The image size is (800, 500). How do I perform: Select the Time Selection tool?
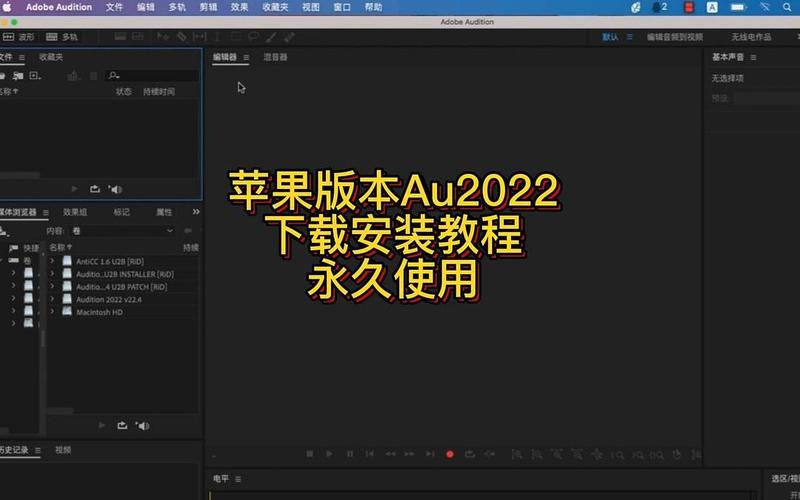tap(216, 37)
